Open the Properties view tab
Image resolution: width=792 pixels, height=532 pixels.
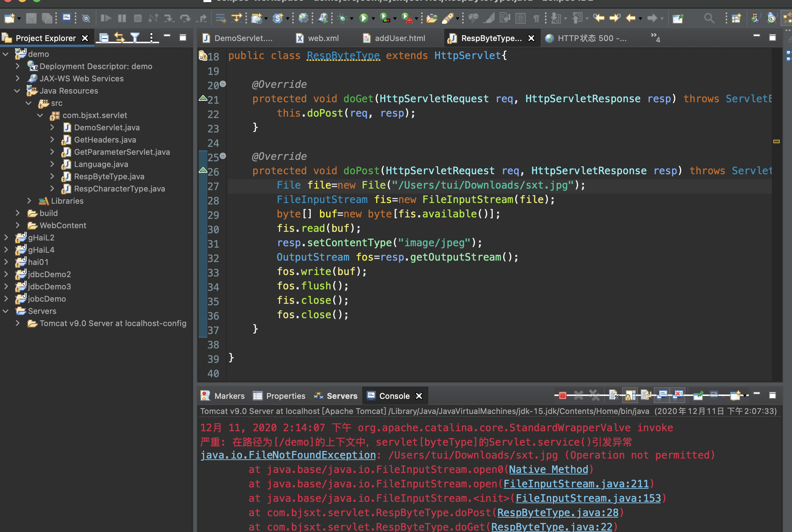click(279, 396)
